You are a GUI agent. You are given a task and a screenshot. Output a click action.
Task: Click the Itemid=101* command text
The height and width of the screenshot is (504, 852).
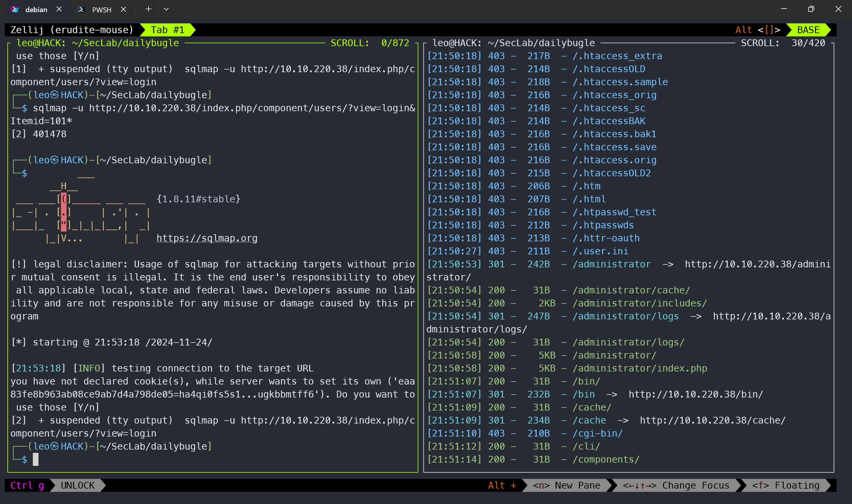(41, 121)
